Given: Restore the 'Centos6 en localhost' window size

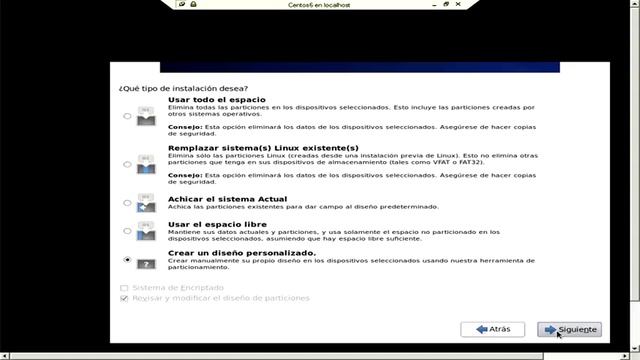Looking at the screenshot, I should (446, 4).
